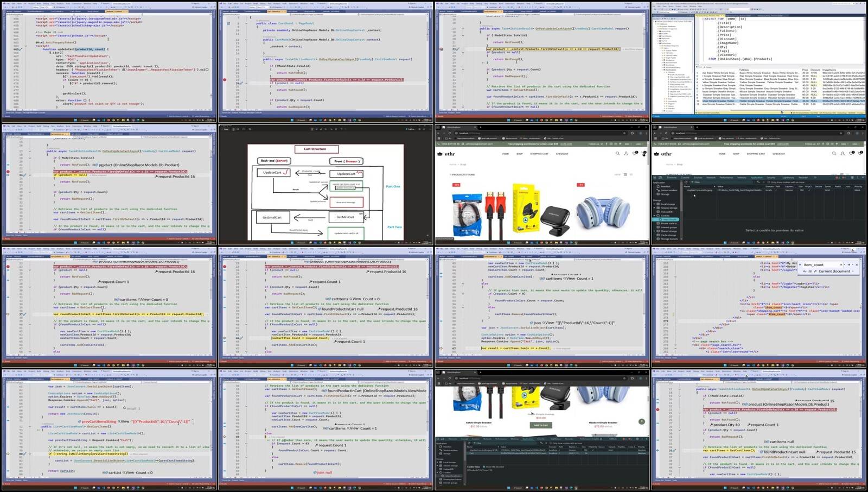This screenshot has height=492, width=868.
Task: Click the GetMiniCart box in diagram
Action: click(346, 217)
